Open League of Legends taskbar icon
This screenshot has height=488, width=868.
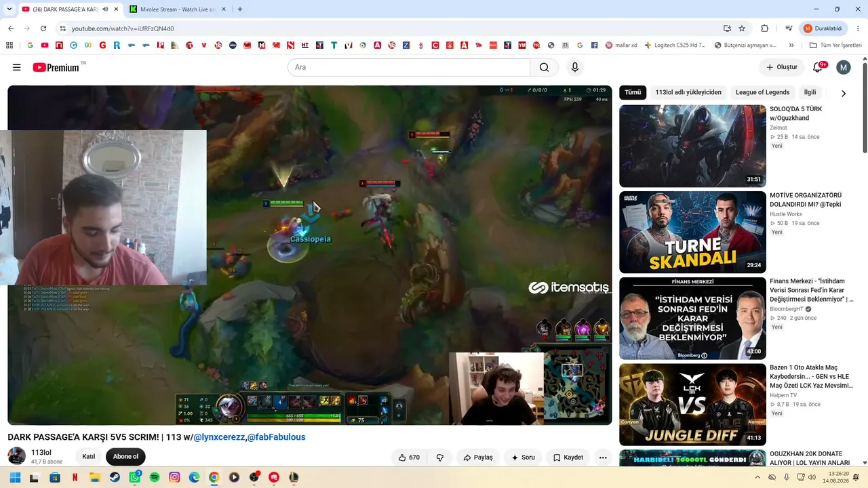(294, 477)
